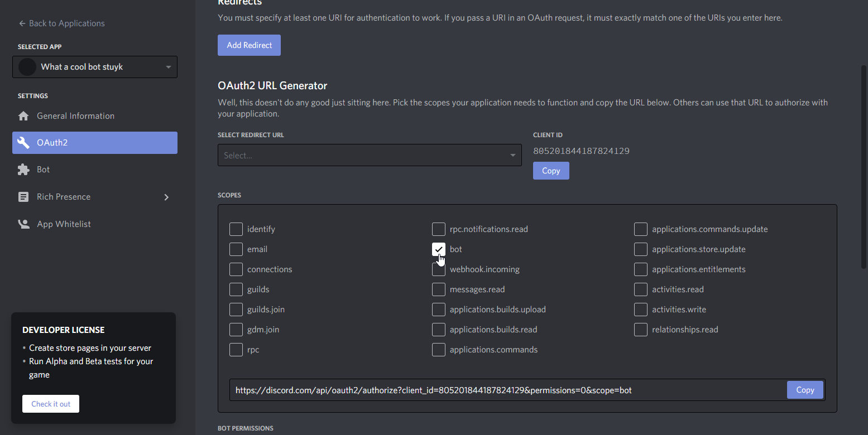Click the App Whitelist person icon

tap(23, 224)
